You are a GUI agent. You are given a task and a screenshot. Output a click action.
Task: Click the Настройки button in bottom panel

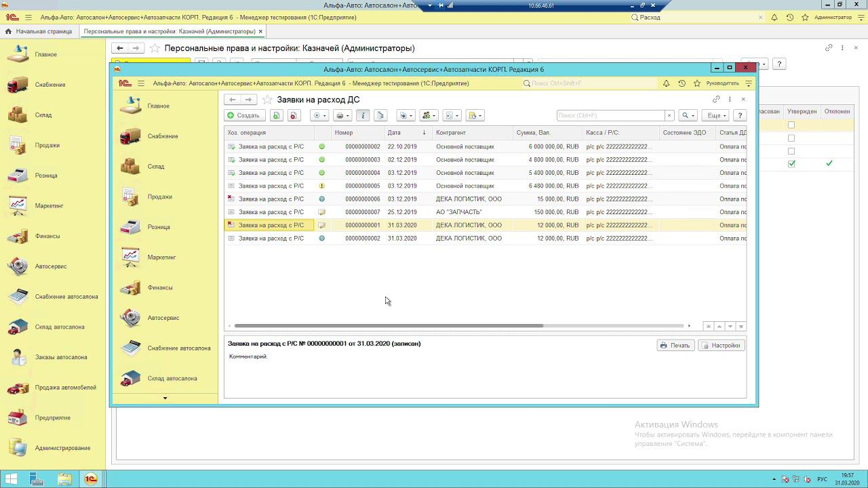tap(721, 346)
